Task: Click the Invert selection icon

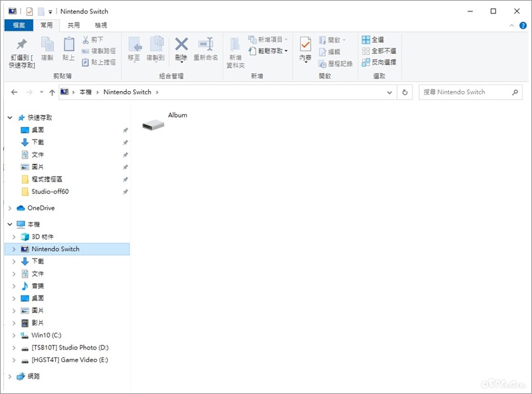Action: click(x=366, y=62)
